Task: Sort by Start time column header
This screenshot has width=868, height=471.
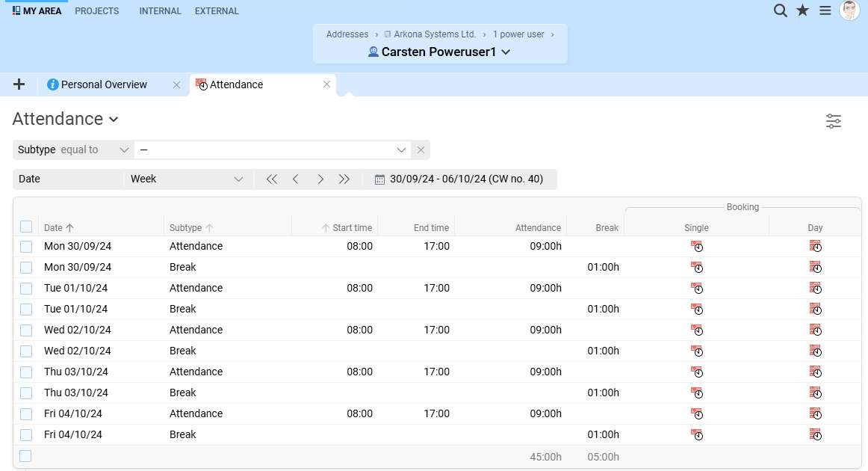Action: tap(347, 228)
